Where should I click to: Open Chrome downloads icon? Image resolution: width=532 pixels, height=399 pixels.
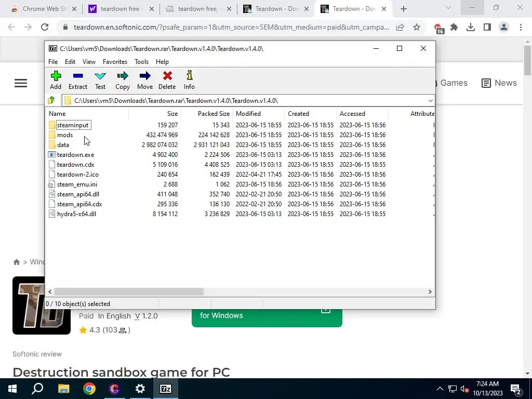click(x=471, y=27)
